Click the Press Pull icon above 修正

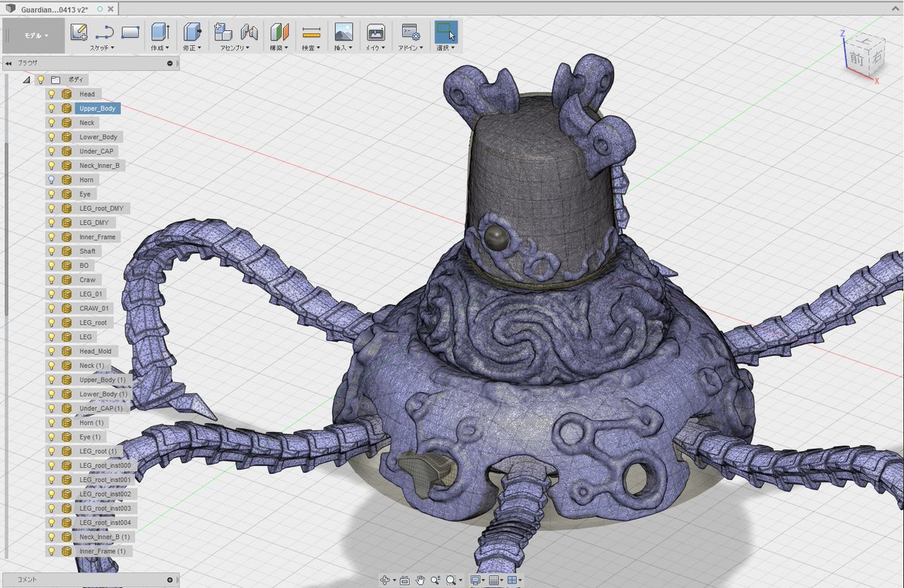pyautogui.click(x=193, y=32)
